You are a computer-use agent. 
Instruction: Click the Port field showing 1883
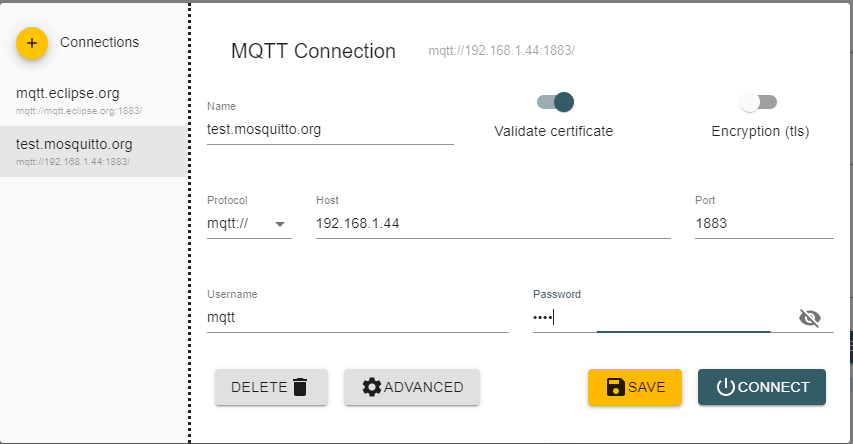pyautogui.click(x=764, y=224)
